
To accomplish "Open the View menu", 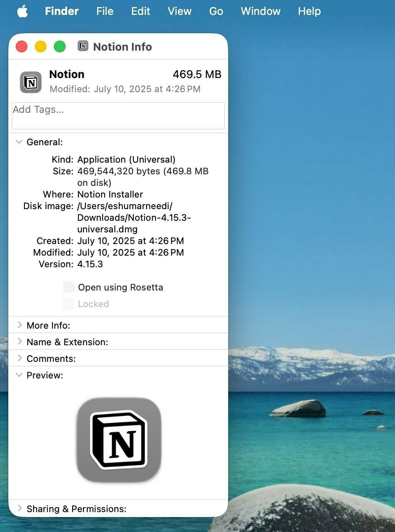I will pyautogui.click(x=180, y=11).
